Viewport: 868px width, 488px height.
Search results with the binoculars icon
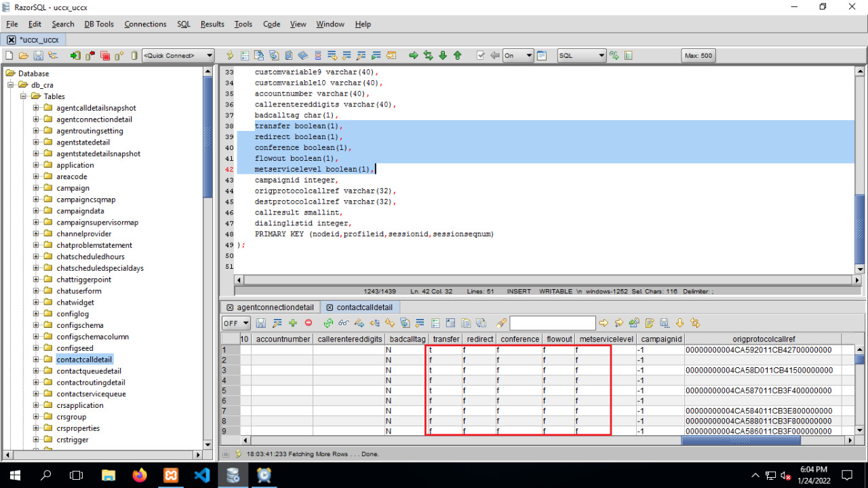344,324
